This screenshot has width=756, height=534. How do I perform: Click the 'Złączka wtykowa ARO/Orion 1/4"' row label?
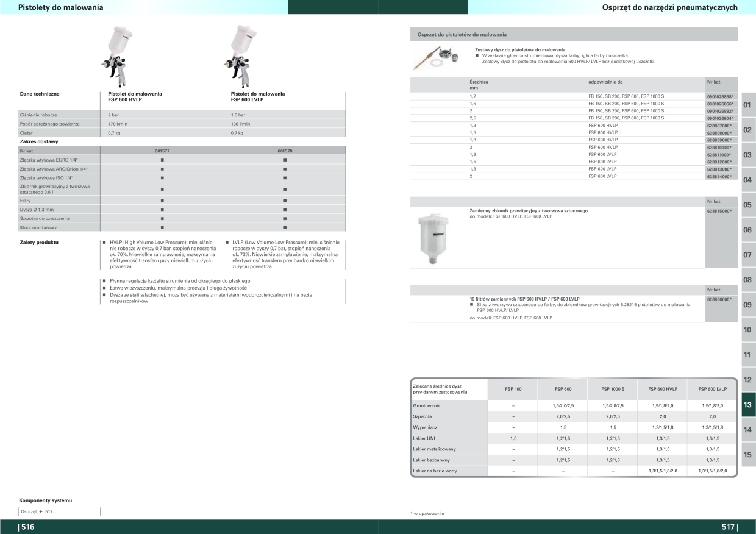54,169
